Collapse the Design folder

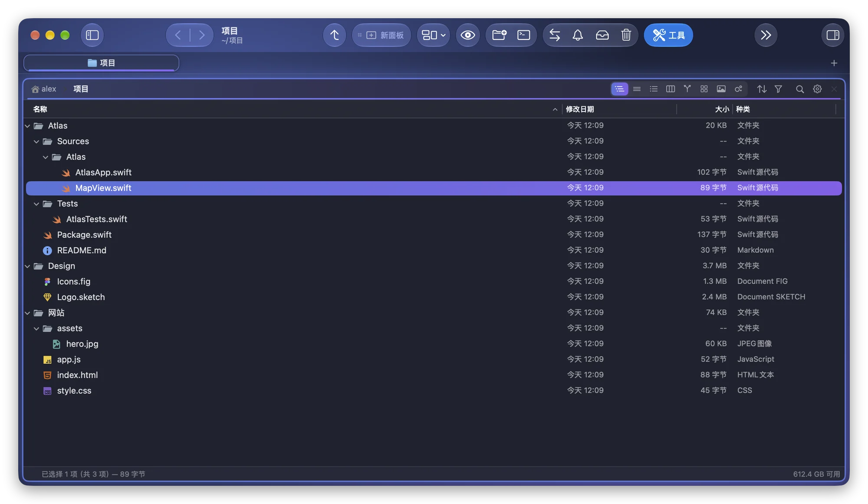point(28,266)
